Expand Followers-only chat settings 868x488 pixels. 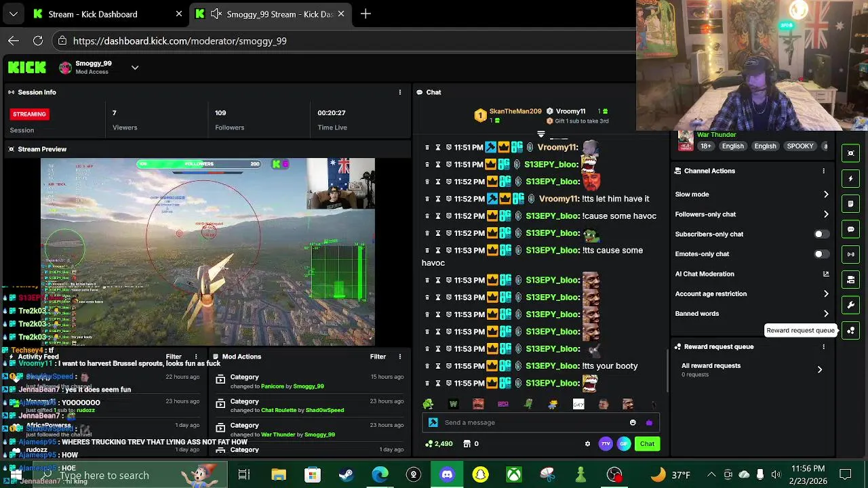tap(752, 214)
